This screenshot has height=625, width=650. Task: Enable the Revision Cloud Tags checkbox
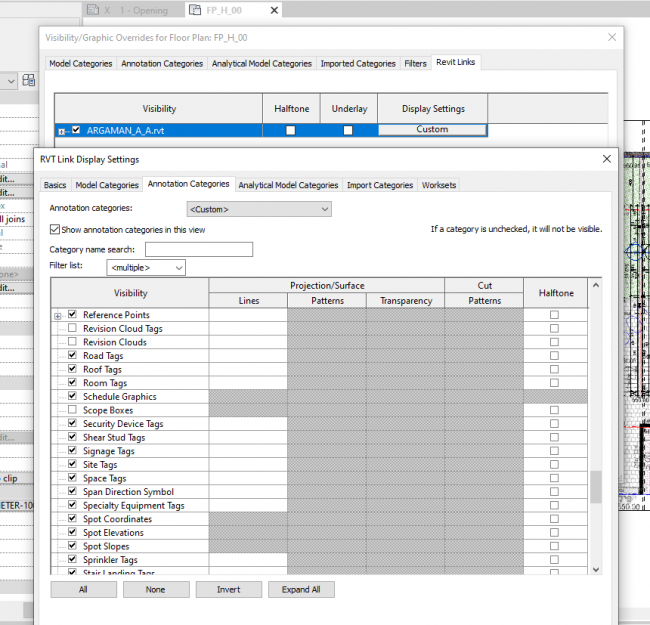[72, 328]
